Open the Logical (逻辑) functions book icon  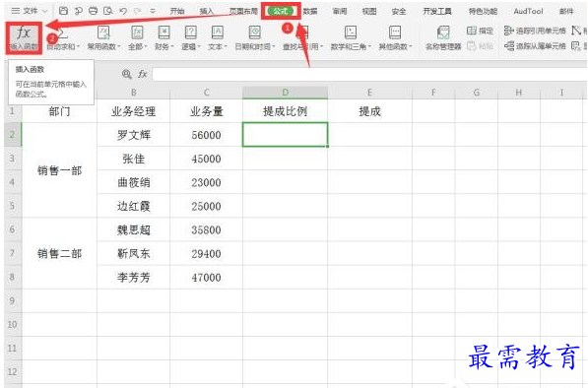pyautogui.click(x=190, y=32)
